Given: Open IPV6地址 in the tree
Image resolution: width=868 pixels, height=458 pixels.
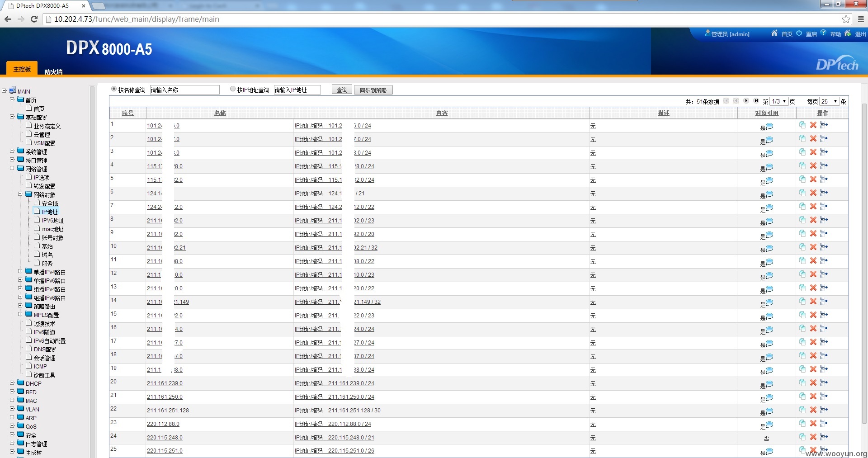Looking at the screenshot, I should tap(53, 221).
